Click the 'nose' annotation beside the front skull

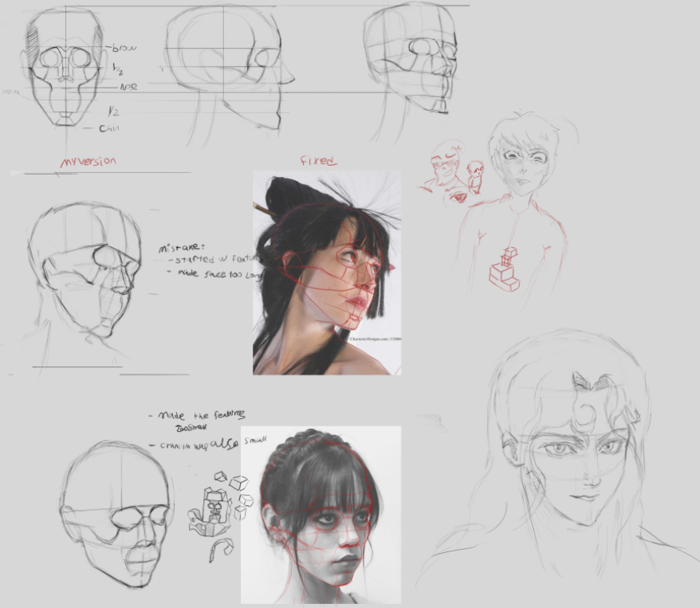click(x=128, y=87)
